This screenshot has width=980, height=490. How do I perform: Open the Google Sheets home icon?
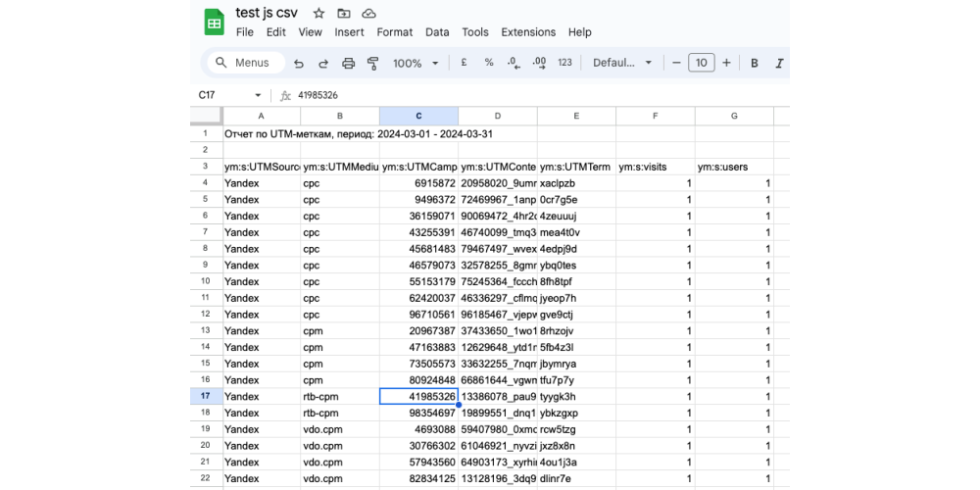coord(215,23)
